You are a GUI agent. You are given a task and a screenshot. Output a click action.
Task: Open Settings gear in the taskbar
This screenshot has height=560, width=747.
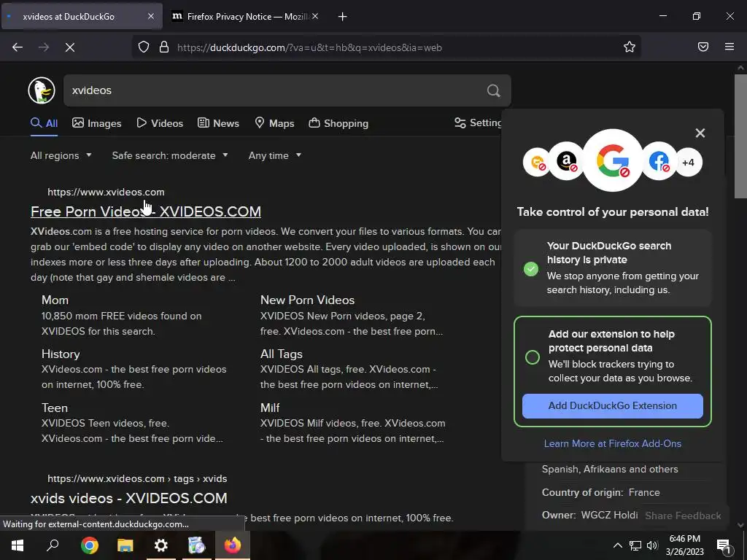coord(161,545)
